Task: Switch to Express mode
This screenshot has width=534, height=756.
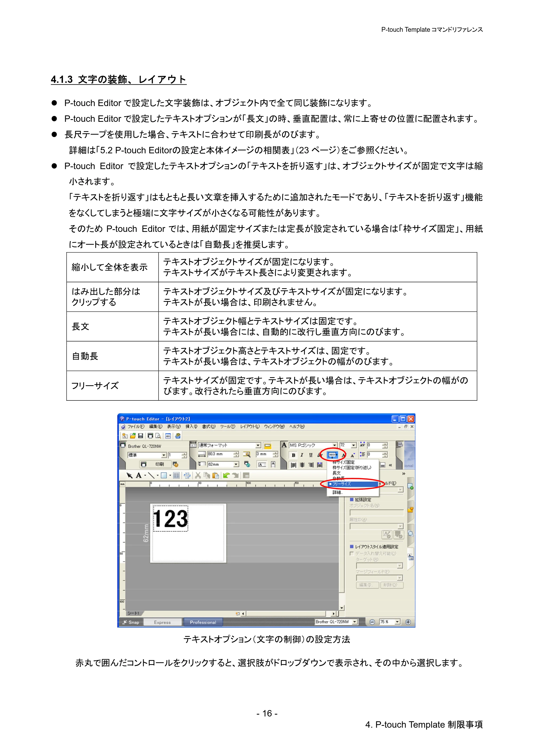Action: (162, 622)
